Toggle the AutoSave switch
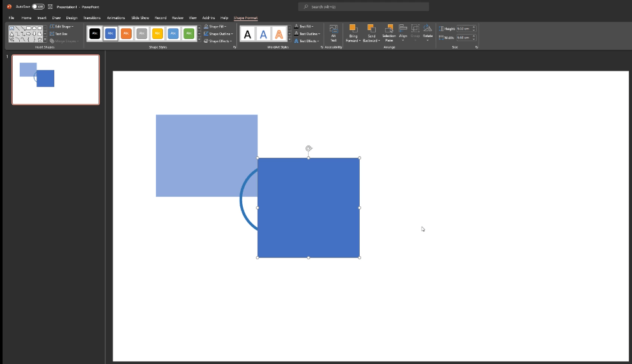The image size is (632, 364). pos(38,6)
